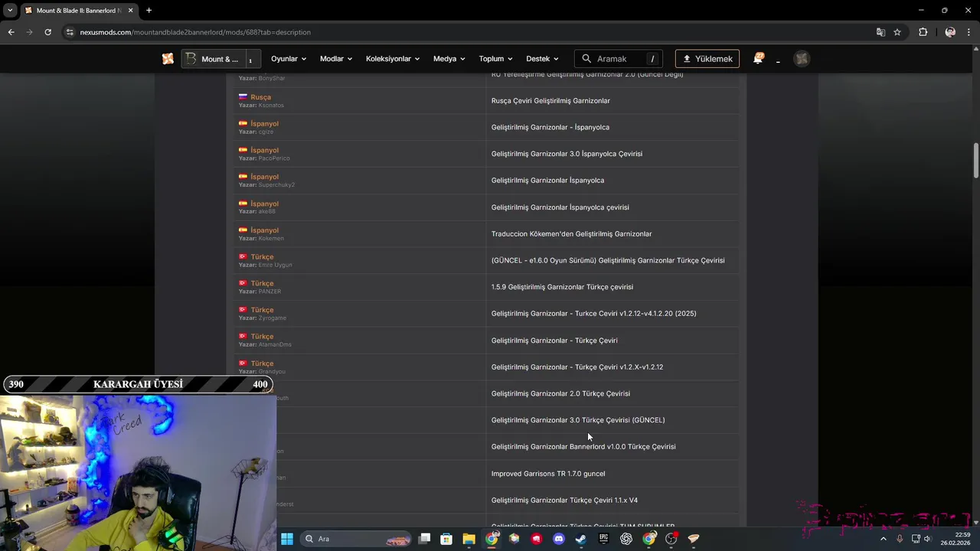This screenshot has height=551, width=980.
Task: Click 'Rusça Çeviri Geliştirilmiş Garnizonlar' text
Action: 550,100
